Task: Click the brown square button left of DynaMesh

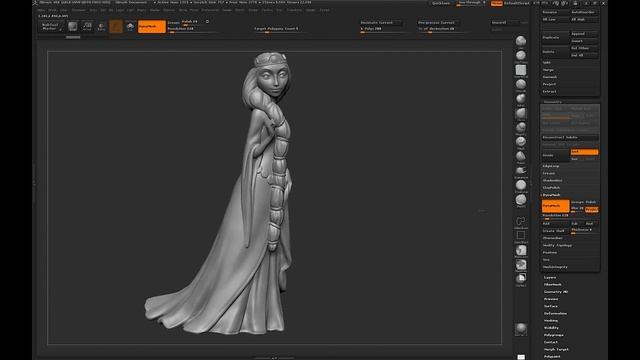Action: (116, 27)
